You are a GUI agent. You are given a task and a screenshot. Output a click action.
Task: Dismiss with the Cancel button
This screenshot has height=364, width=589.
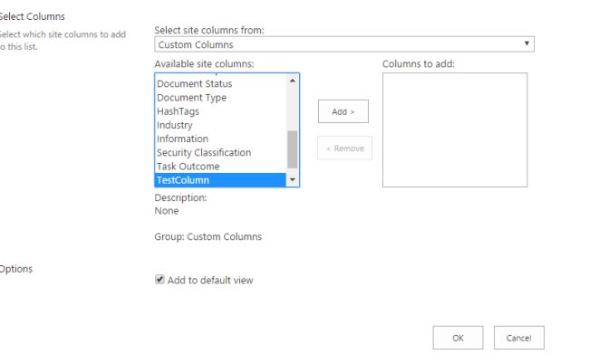click(518, 338)
